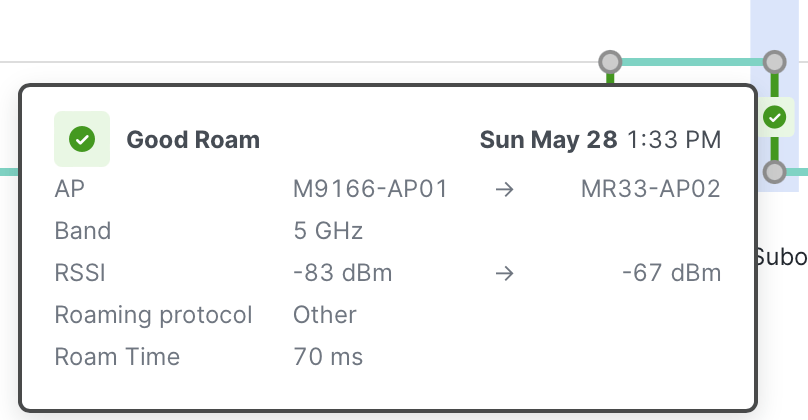The width and height of the screenshot is (808, 420).
Task: Click destination AP MR33-AP02
Action: coord(650,189)
